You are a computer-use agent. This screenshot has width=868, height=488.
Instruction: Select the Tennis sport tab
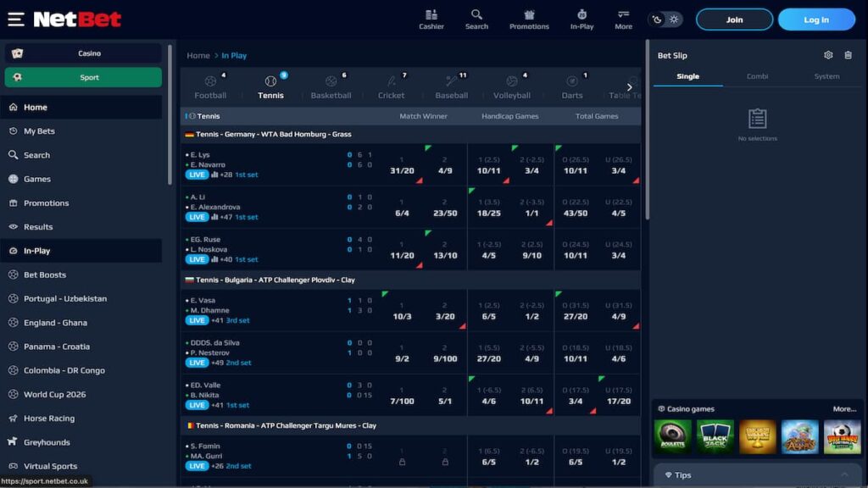(270, 87)
